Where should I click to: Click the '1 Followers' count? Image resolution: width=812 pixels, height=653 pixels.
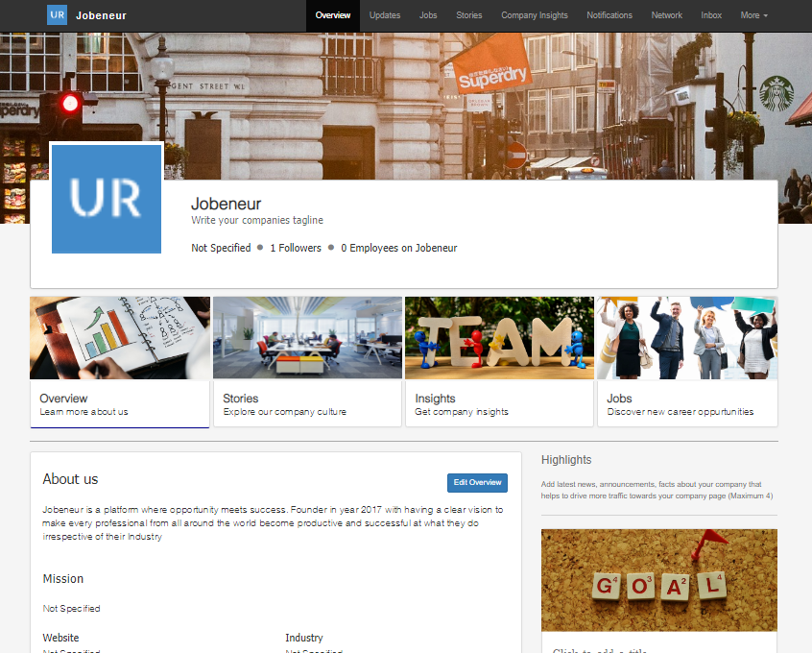pyautogui.click(x=296, y=249)
